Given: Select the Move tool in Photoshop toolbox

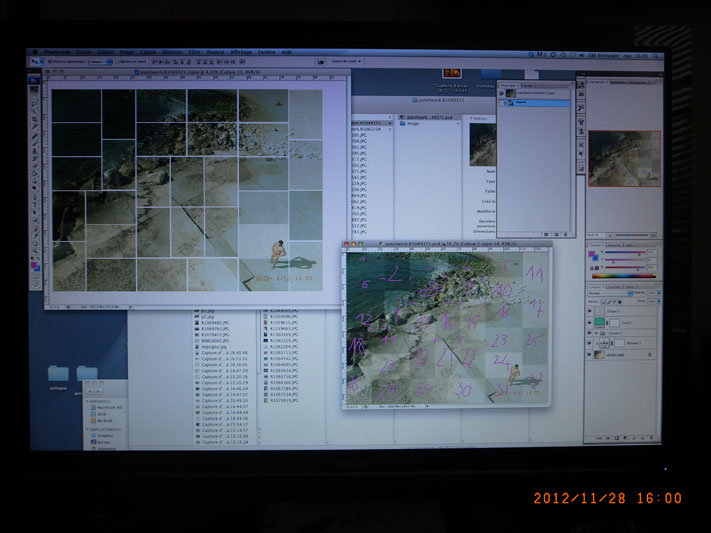Looking at the screenshot, I should tap(34, 90).
